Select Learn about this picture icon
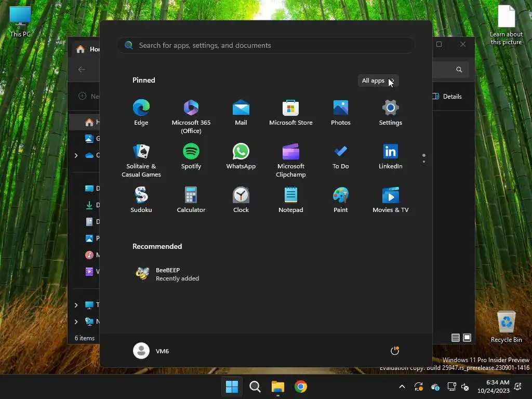Screen dimensions: 532x399 click(x=506, y=25)
